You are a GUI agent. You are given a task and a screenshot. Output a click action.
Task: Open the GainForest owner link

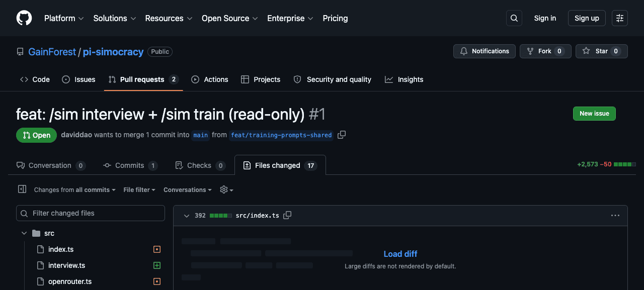pyautogui.click(x=52, y=52)
